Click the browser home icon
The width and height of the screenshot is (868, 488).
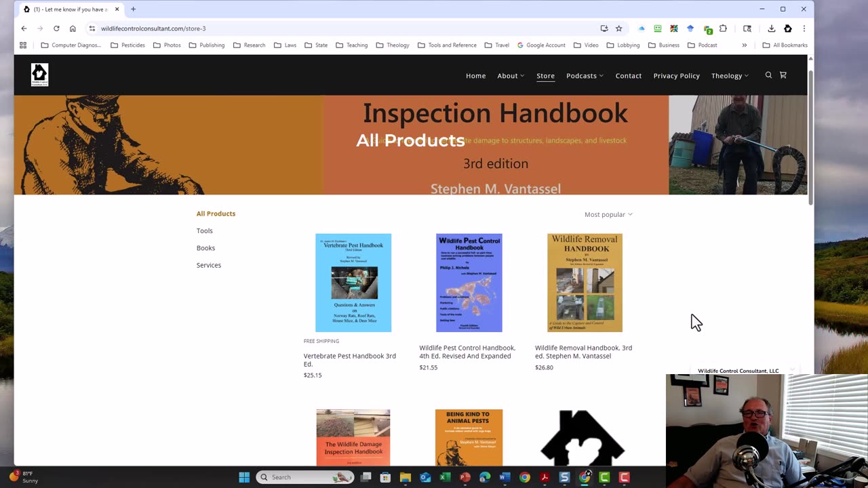point(73,28)
